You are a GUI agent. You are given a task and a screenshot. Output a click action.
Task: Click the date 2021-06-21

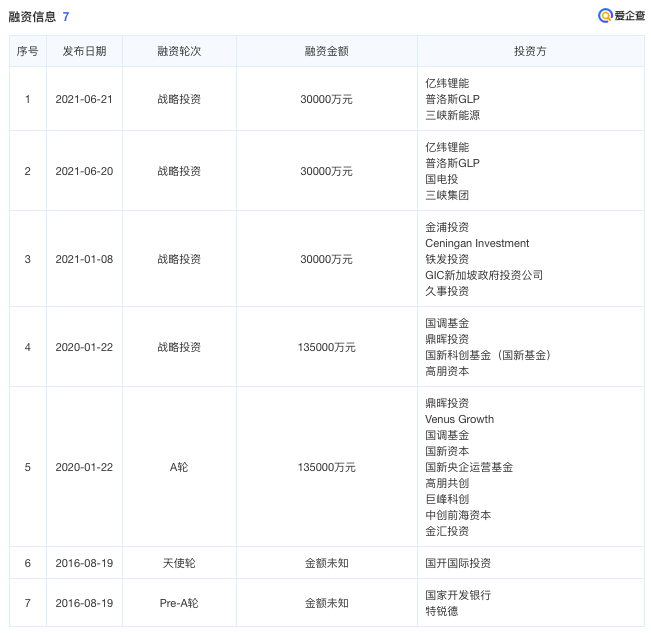click(84, 99)
